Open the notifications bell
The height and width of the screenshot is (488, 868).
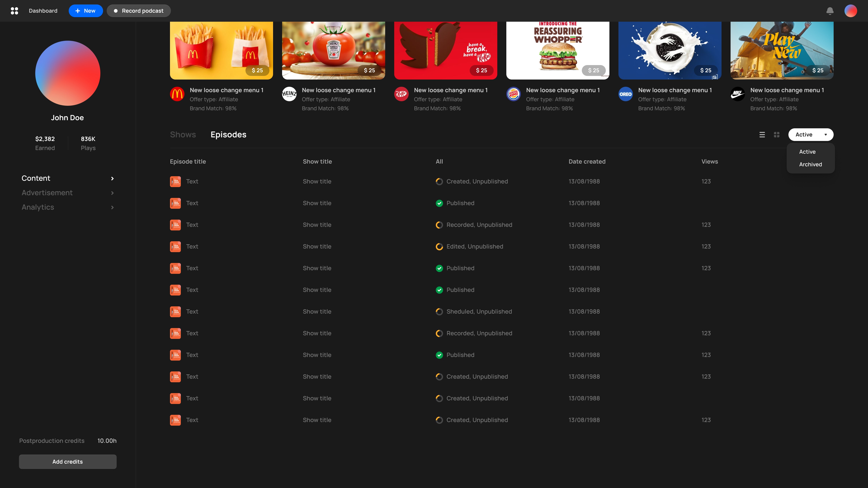[830, 11]
